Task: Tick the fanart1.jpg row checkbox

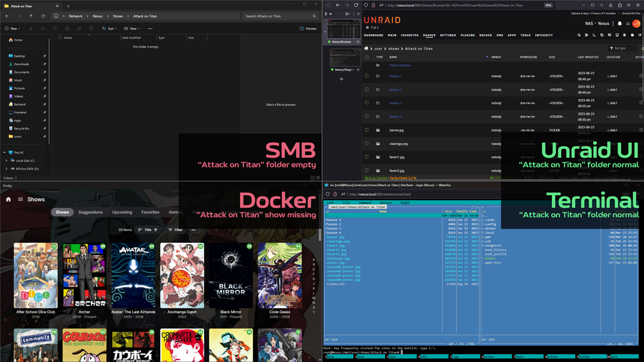Action: pos(367,157)
